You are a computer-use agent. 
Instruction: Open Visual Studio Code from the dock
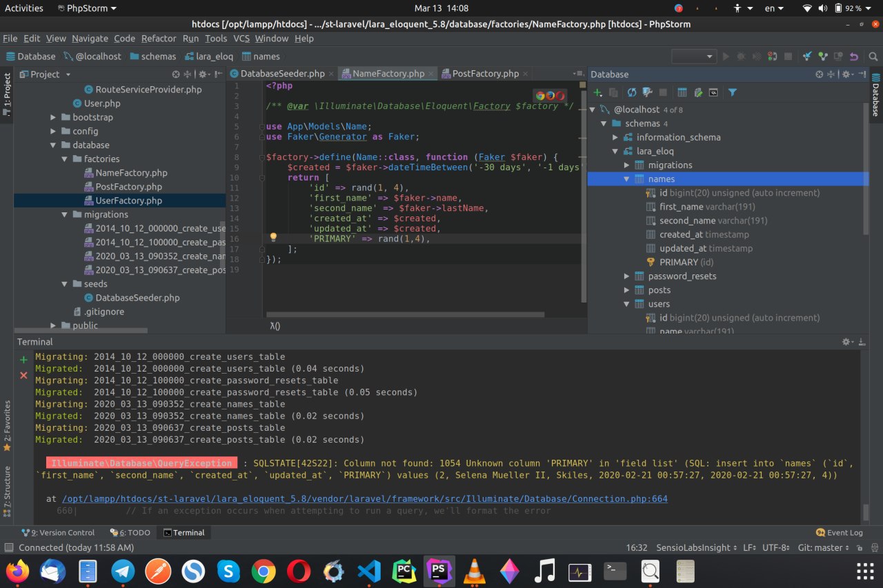click(x=369, y=571)
